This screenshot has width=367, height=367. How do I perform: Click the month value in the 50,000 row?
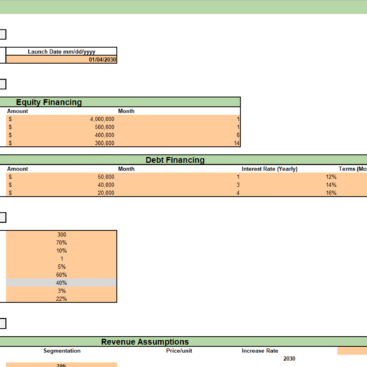(x=179, y=177)
